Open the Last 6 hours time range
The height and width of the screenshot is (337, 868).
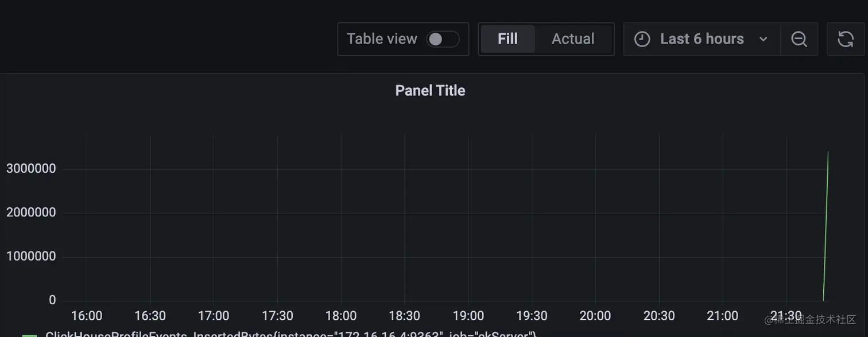pyautogui.click(x=702, y=39)
